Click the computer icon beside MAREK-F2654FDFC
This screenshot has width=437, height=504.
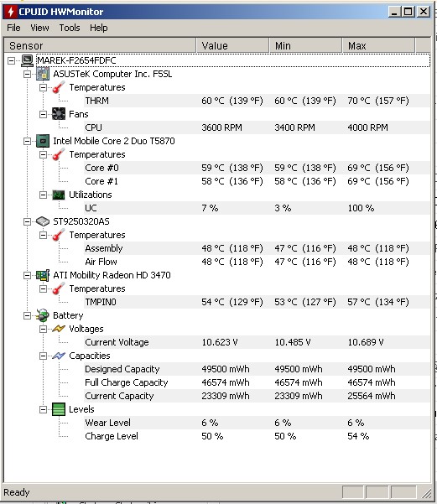pyautogui.click(x=27, y=60)
